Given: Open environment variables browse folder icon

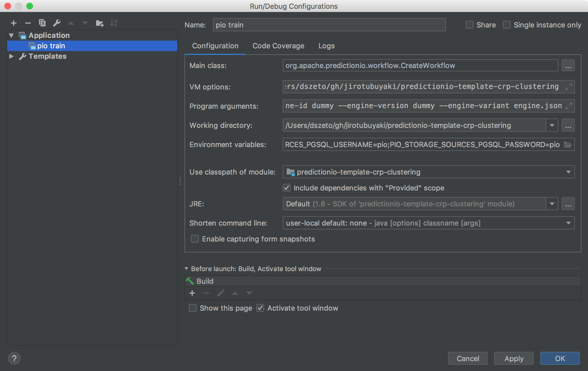Looking at the screenshot, I should point(568,145).
